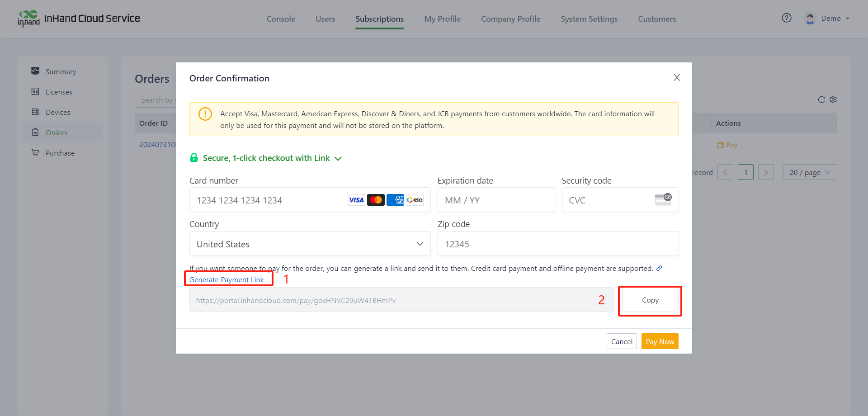Switch to Company Profile tab

(x=510, y=19)
